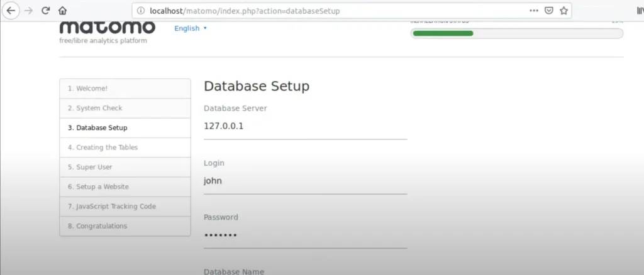
Task: Select step 5. Super User
Action: (125, 167)
